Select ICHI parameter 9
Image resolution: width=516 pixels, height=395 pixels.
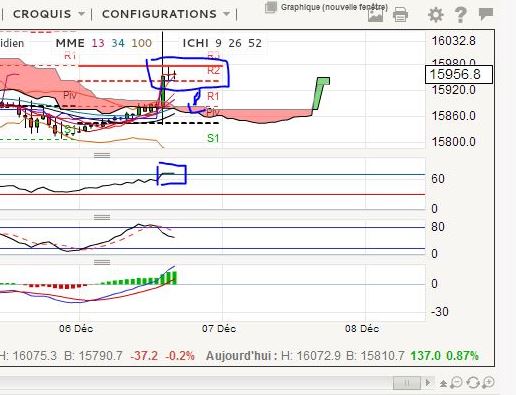click(x=218, y=43)
